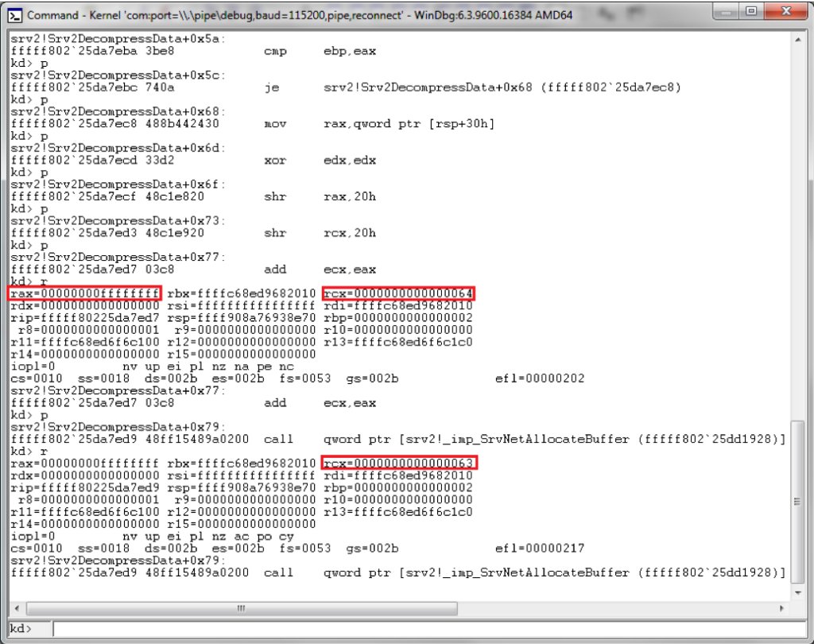The height and width of the screenshot is (644, 814).
Task: Click 'efl=00000202' flags value
Action: 540,378
